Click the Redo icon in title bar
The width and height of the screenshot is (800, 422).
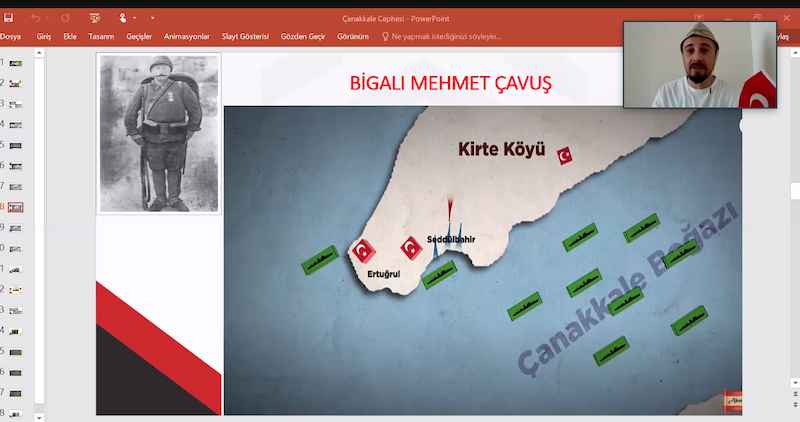(x=65, y=18)
